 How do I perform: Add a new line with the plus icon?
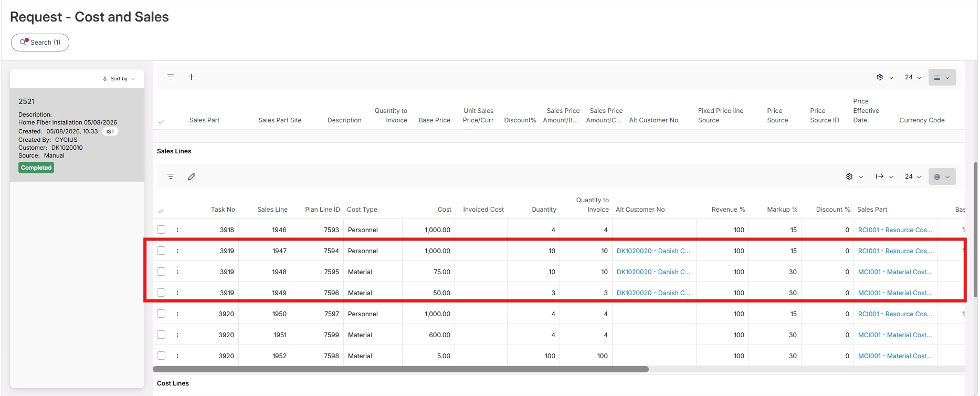tap(192, 77)
